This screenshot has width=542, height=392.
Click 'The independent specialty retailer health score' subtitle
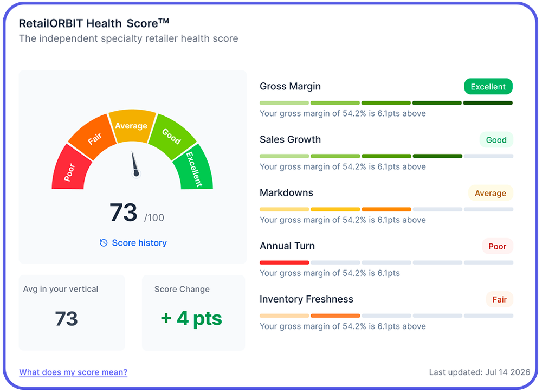point(128,38)
